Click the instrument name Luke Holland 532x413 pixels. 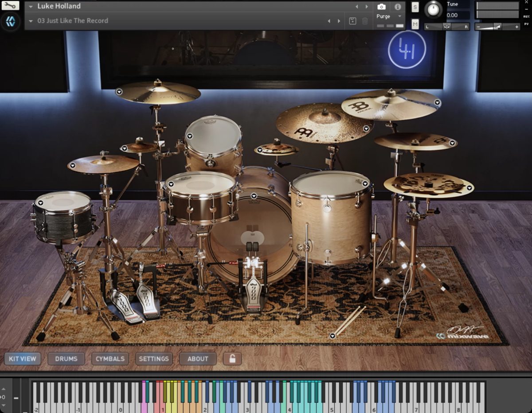(59, 6)
